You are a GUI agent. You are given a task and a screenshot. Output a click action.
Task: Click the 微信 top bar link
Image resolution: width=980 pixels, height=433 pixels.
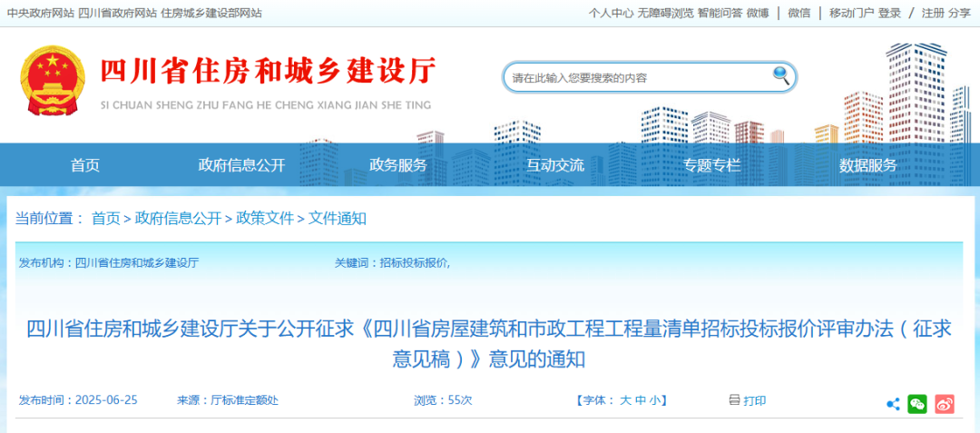[x=799, y=13]
